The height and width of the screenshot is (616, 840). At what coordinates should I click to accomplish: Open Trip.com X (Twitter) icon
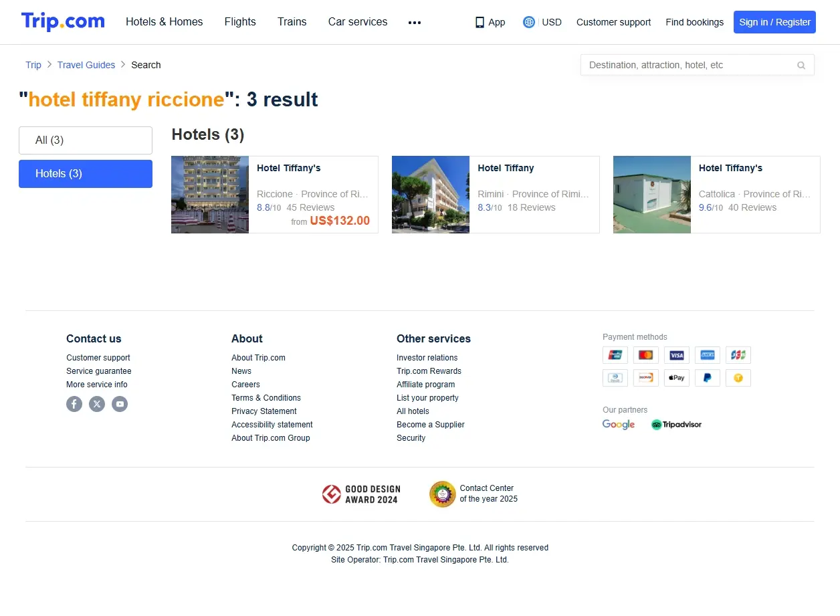pyautogui.click(x=97, y=404)
